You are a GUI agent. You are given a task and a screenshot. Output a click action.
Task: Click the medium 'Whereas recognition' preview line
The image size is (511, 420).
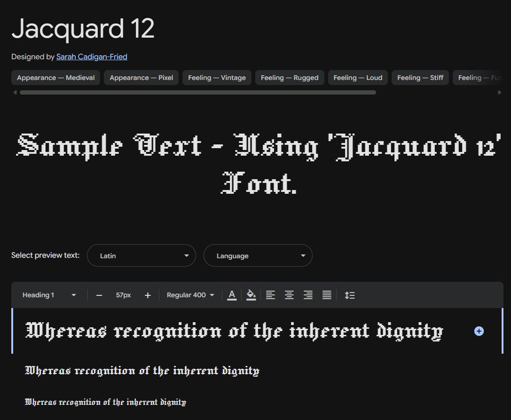(142, 371)
